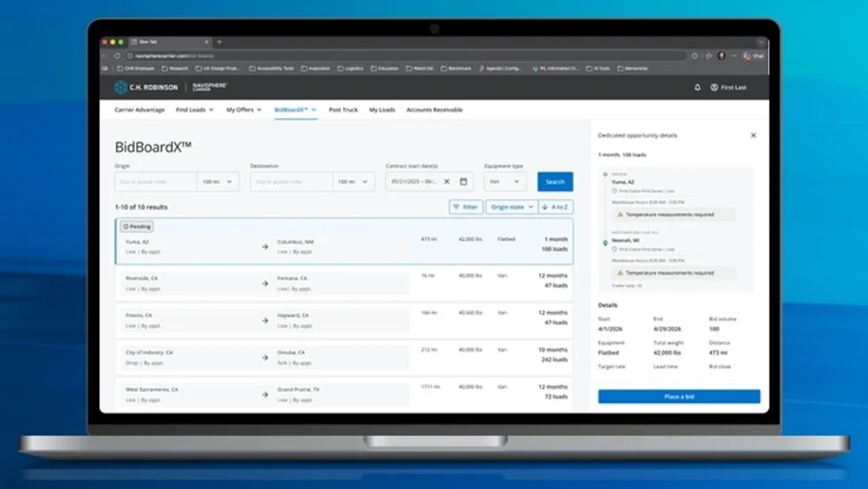Click the arrow in the Riverside, CA row
Image resolution: width=868 pixels, height=489 pixels.
(265, 283)
